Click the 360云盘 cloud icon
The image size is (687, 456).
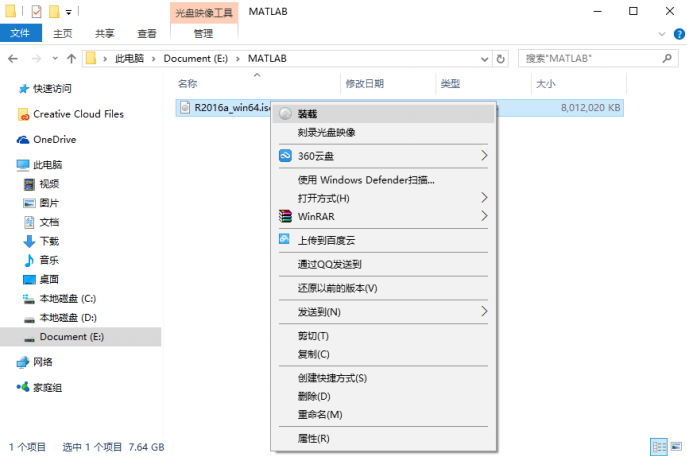[285, 156]
